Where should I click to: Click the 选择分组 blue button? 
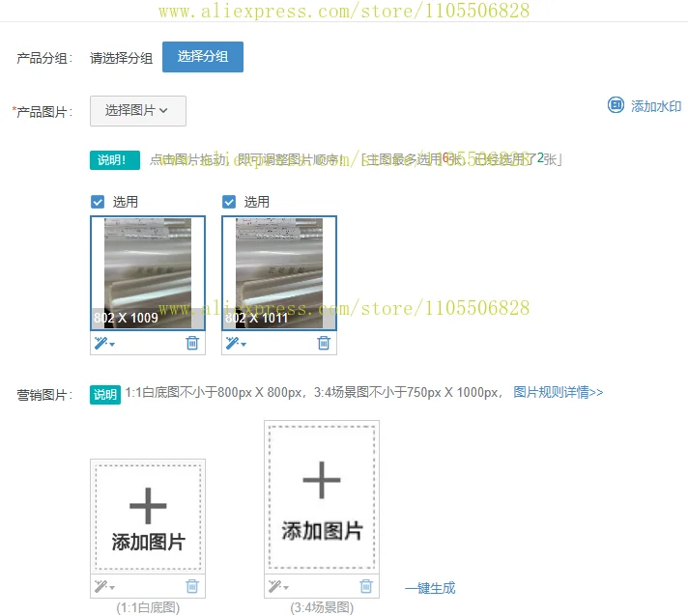tap(202, 57)
